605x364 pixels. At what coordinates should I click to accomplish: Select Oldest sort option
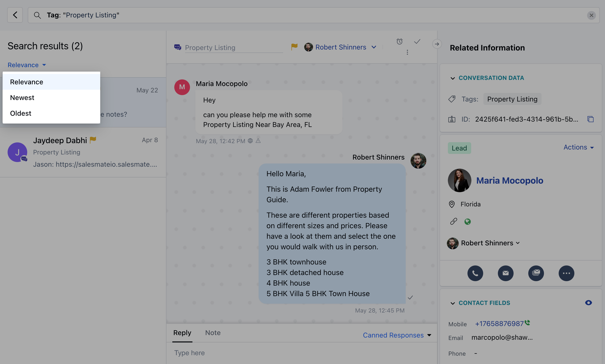click(x=21, y=113)
